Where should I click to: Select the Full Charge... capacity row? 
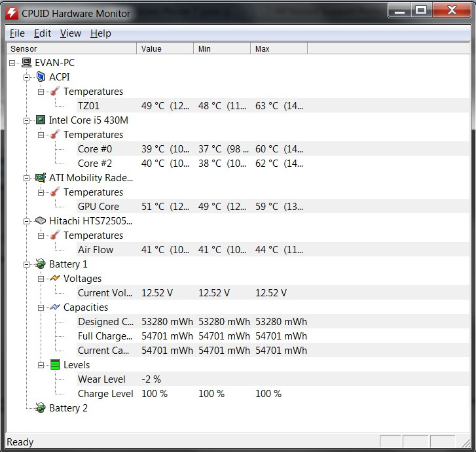(273, 336)
